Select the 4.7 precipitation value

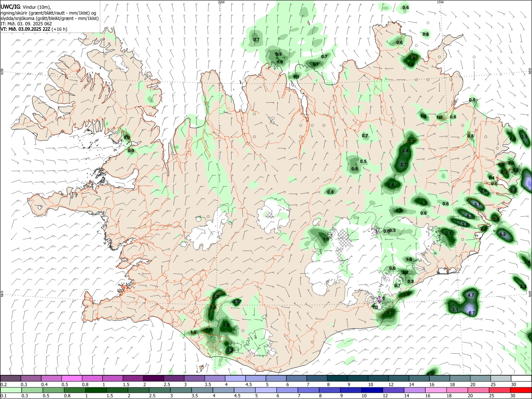(x=471, y=295)
